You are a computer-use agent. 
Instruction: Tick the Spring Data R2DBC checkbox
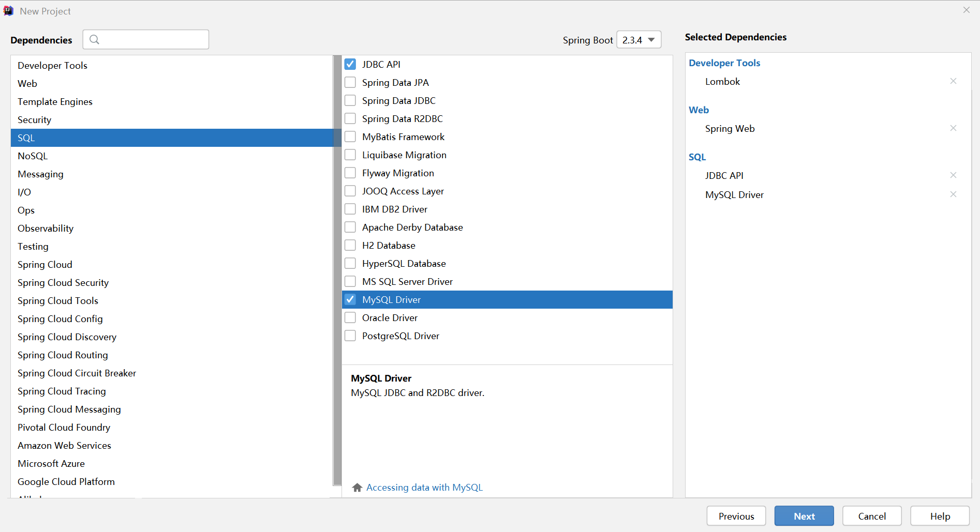tap(350, 118)
